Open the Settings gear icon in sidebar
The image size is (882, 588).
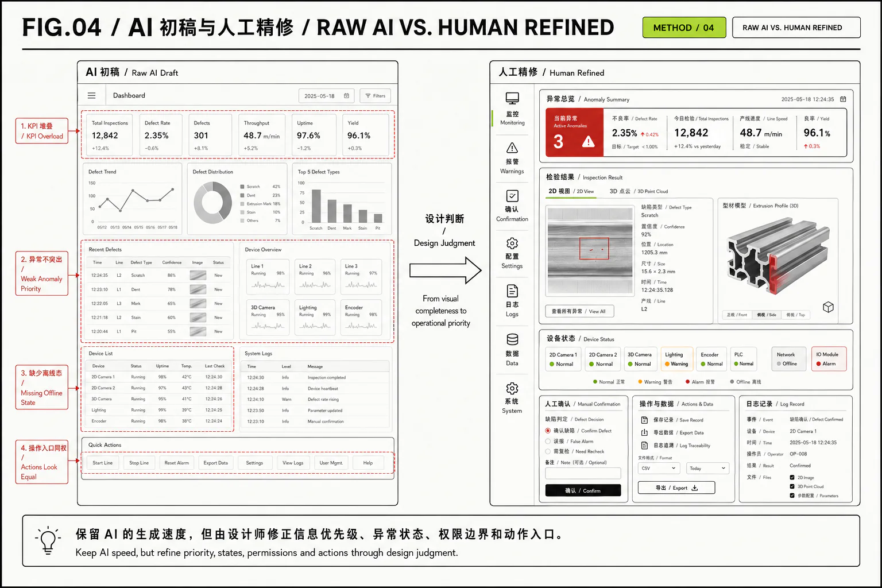[x=512, y=243]
